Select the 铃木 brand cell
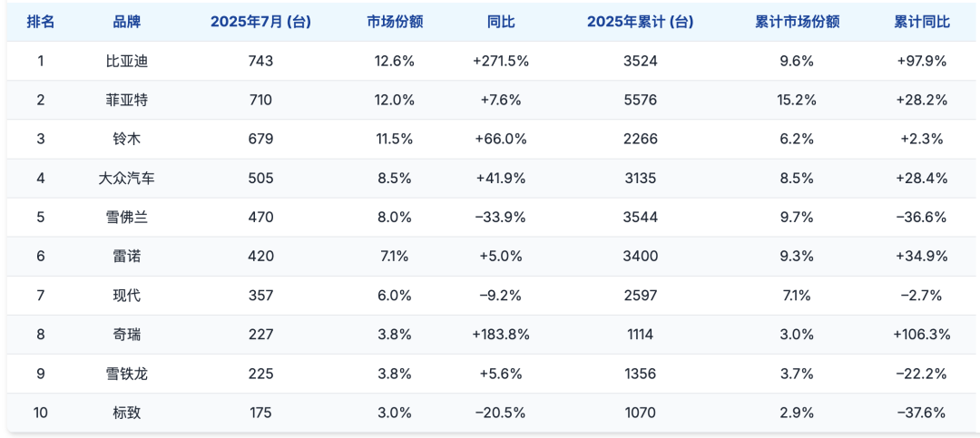 (x=126, y=140)
